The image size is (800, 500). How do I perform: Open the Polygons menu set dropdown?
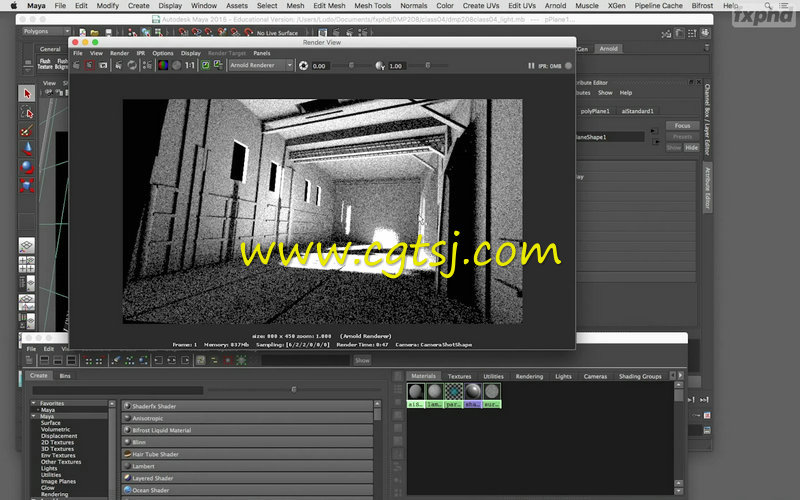[46, 31]
